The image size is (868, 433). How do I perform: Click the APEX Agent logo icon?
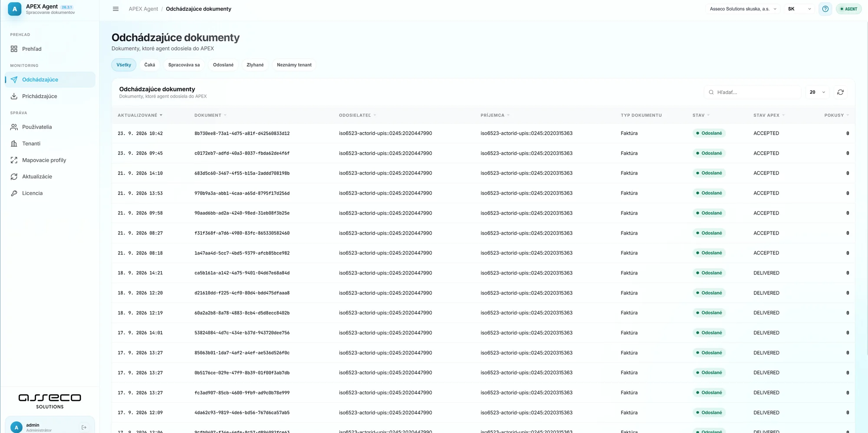[14, 9]
